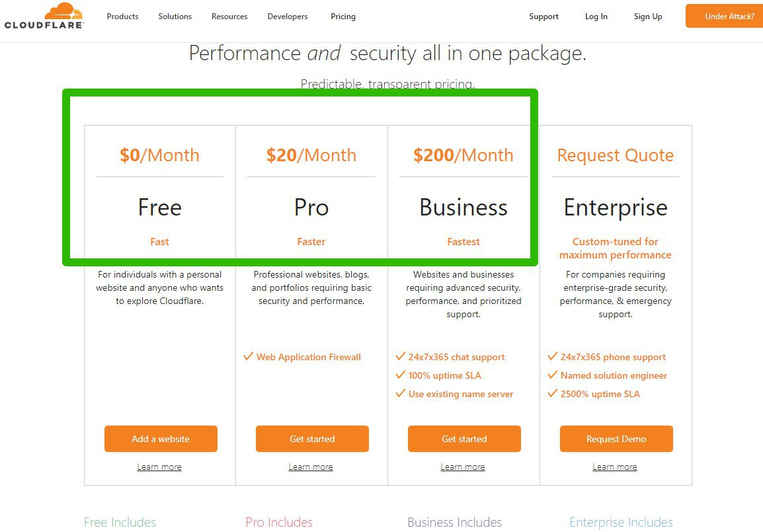Click Add a website button
The image size is (763, 532).
tap(161, 439)
